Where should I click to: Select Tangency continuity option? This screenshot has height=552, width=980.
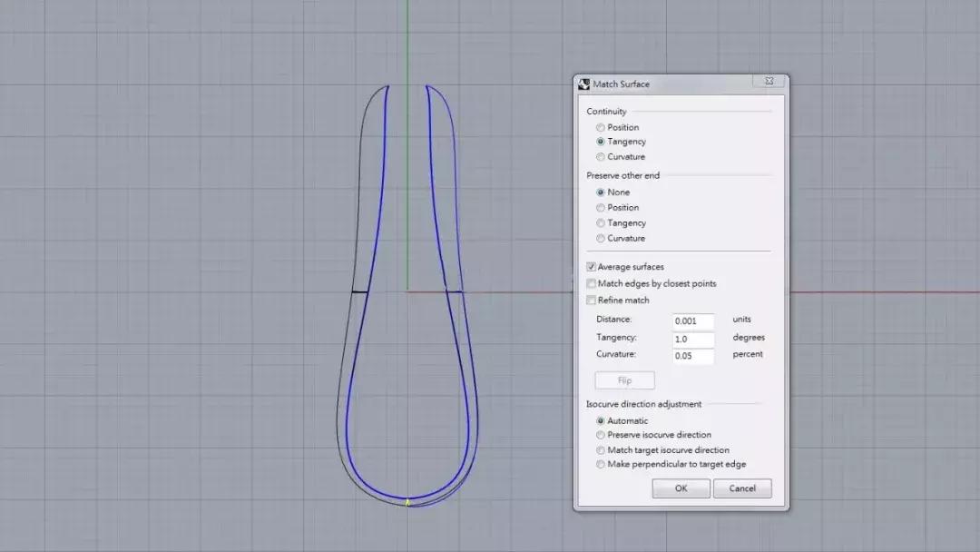point(601,142)
